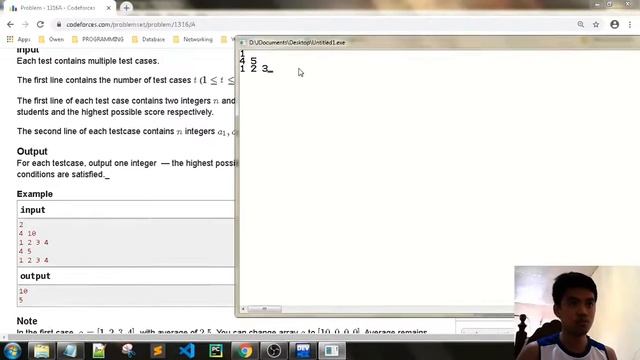This screenshot has width=640, height=360.
Task: Click sample output value 10
Action: (23, 291)
